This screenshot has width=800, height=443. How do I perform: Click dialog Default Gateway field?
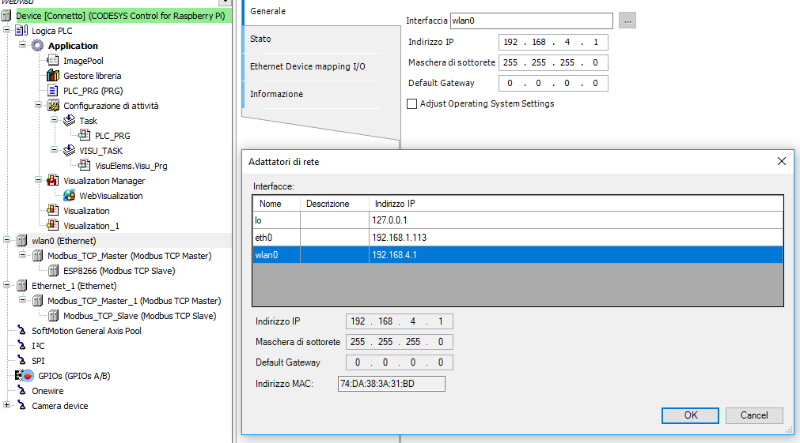399,362
